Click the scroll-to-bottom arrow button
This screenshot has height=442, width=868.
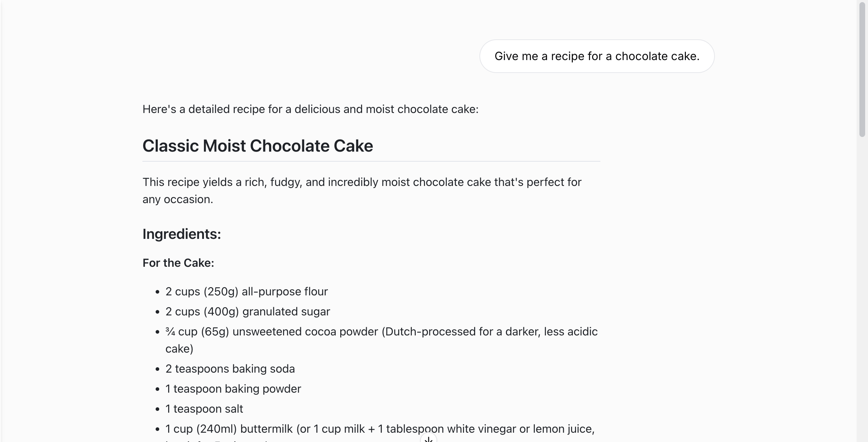click(x=428, y=439)
